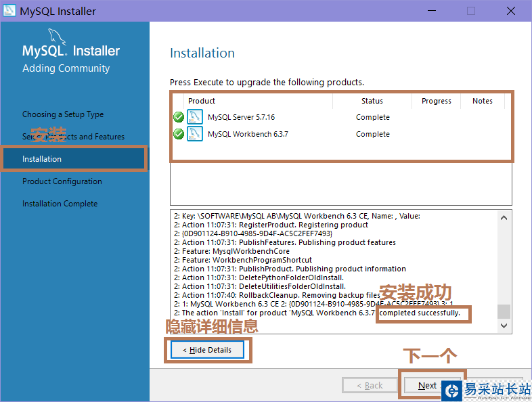Viewport: 532px width, 402px height.
Task: Click log line 'Feature: WorkbenchProgramShortcut'
Action: coord(243,260)
